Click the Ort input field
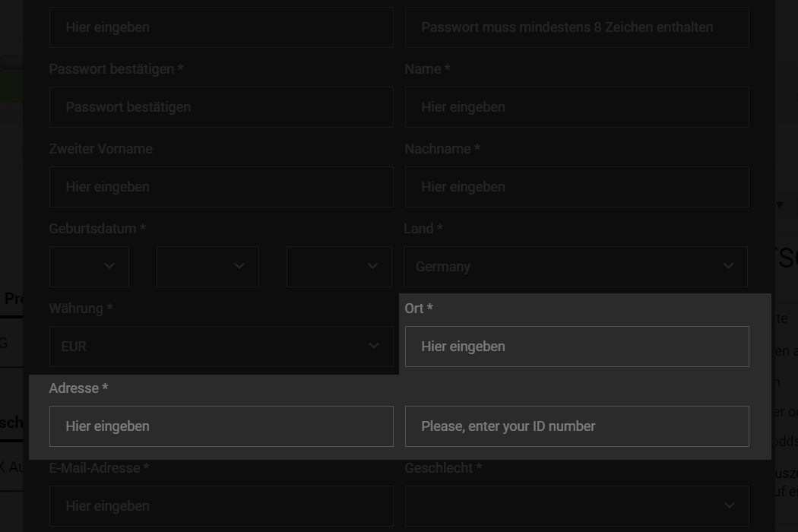Image resolution: width=798 pixels, height=532 pixels. [577, 347]
